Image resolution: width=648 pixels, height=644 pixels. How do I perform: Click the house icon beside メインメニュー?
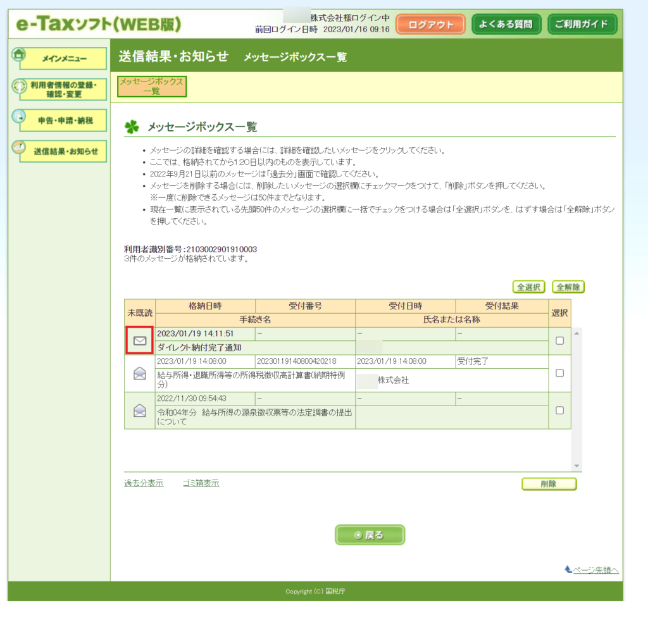click(x=18, y=54)
